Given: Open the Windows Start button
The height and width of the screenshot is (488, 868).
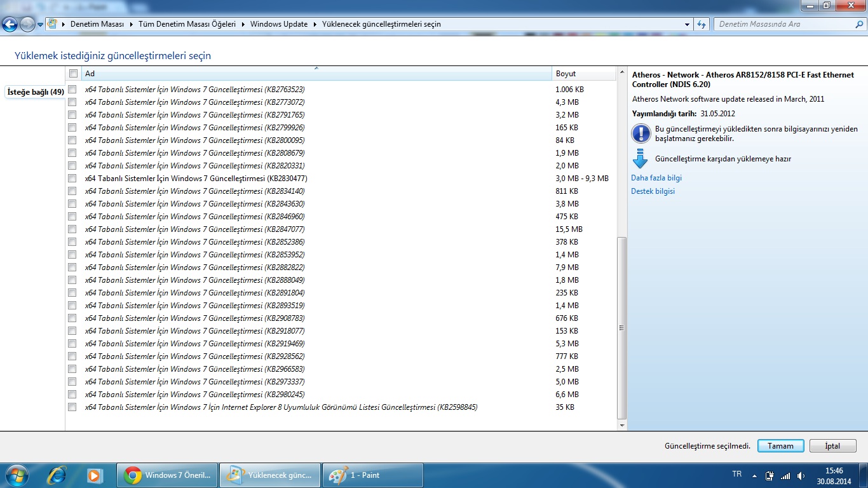Looking at the screenshot, I should [17, 475].
